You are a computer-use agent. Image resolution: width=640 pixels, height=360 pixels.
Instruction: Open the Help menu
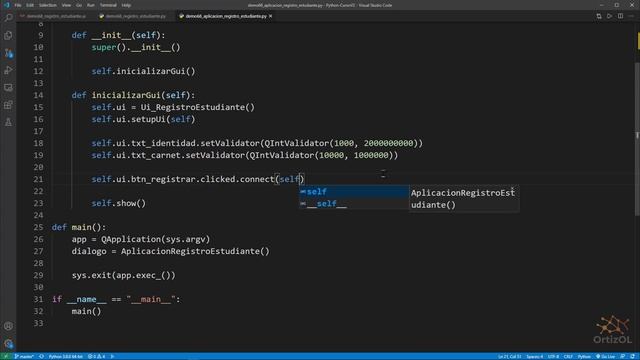point(127,5)
